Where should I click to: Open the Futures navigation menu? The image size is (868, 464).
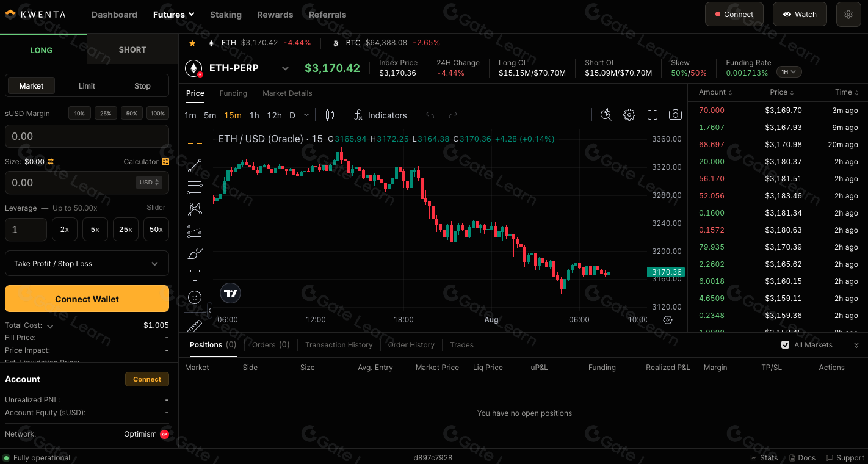173,14
